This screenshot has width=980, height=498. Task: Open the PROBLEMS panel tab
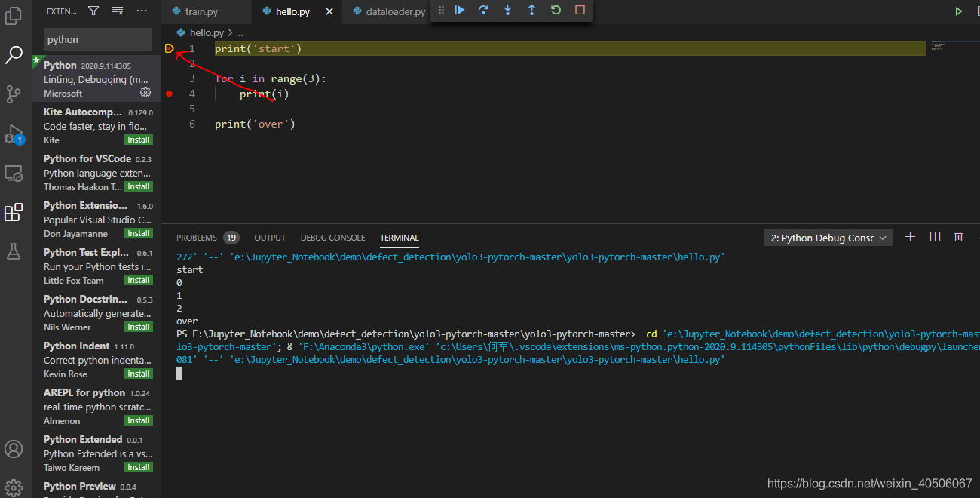point(207,238)
